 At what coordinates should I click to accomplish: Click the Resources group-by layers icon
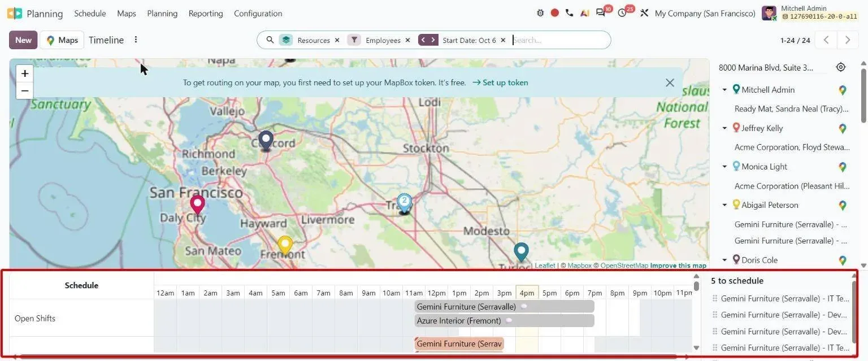coord(286,40)
